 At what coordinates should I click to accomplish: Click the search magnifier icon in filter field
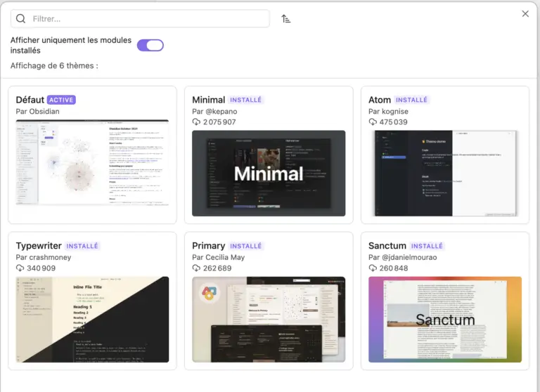21,19
